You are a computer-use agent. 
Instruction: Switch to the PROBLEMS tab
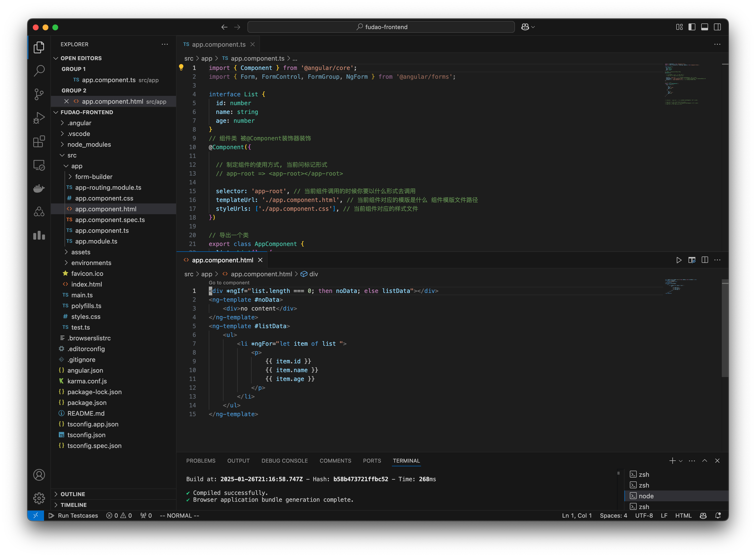click(x=201, y=461)
